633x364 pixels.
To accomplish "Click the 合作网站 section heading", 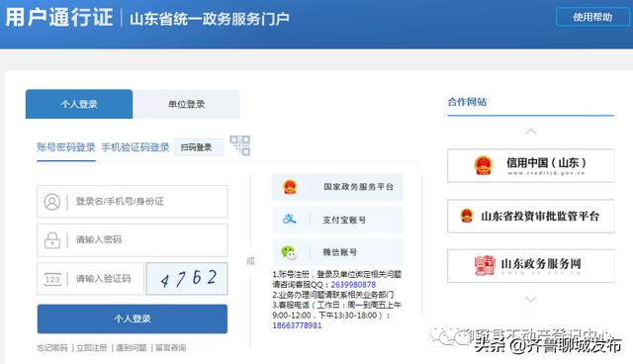I will 467,102.
